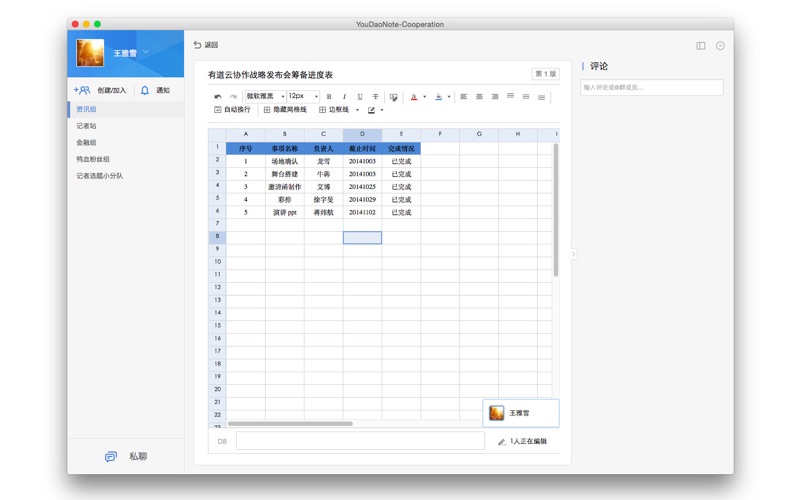Click cell 场地确认
800x500 pixels.
(285, 161)
